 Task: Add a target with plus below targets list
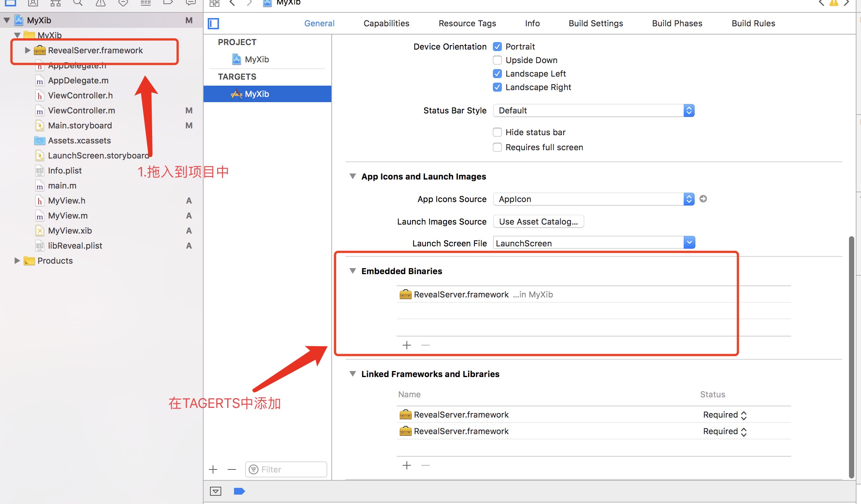click(213, 469)
